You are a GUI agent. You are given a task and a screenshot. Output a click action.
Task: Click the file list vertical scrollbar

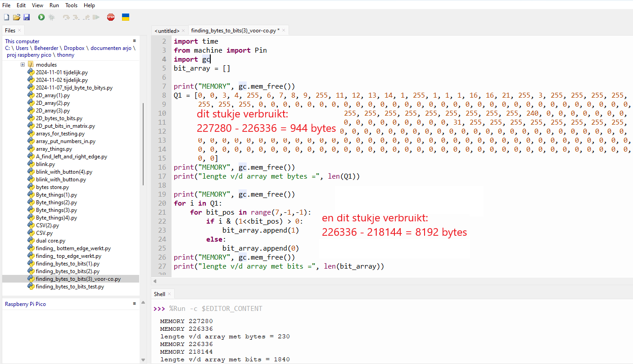pos(144,144)
